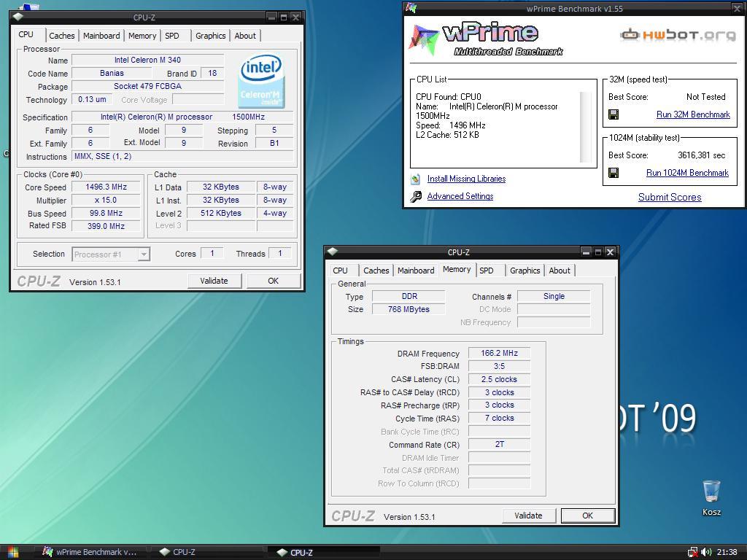The width and height of the screenshot is (747, 560).
Task: Click the Core Speed 1496.3 MHz value
Action: click(107, 187)
